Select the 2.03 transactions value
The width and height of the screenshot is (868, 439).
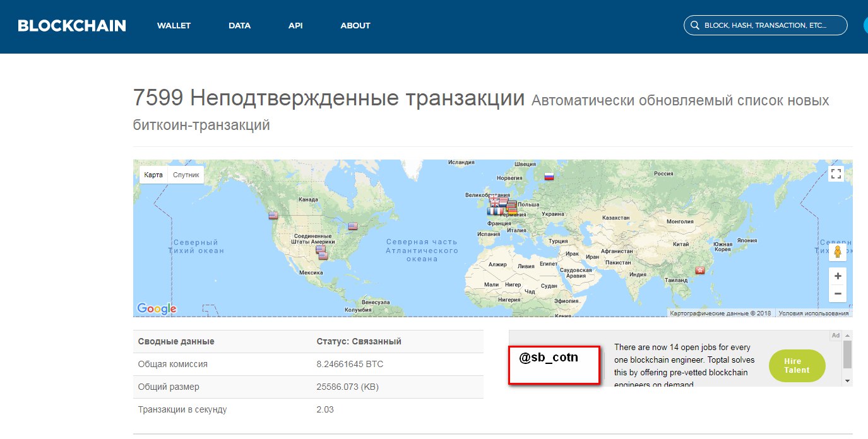pyautogui.click(x=325, y=409)
